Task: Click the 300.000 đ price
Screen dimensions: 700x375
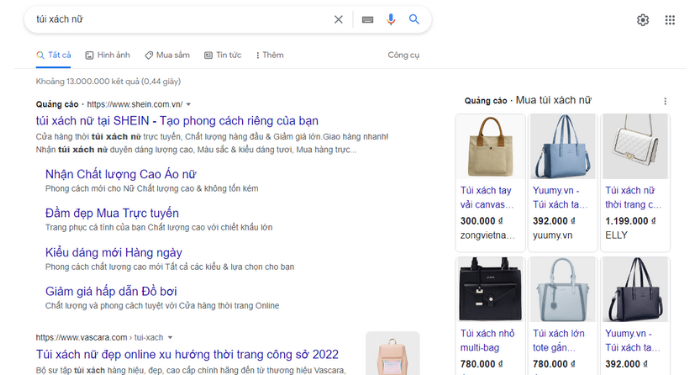Action: click(482, 221)
